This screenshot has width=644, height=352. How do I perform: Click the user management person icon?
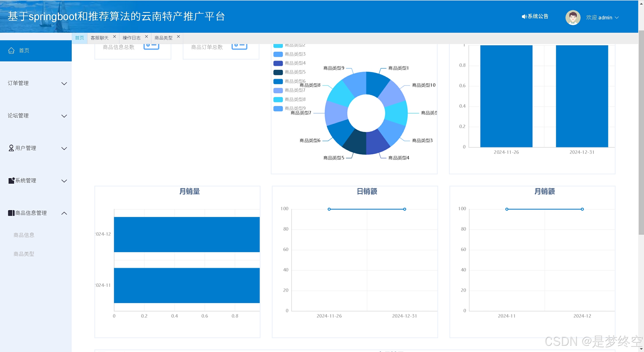pos(11,148)
